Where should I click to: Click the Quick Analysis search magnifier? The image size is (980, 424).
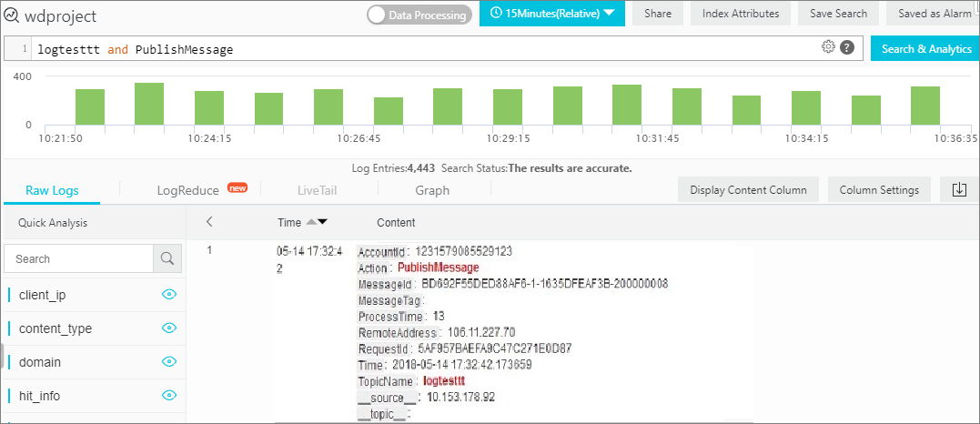[x=167, y=258]
